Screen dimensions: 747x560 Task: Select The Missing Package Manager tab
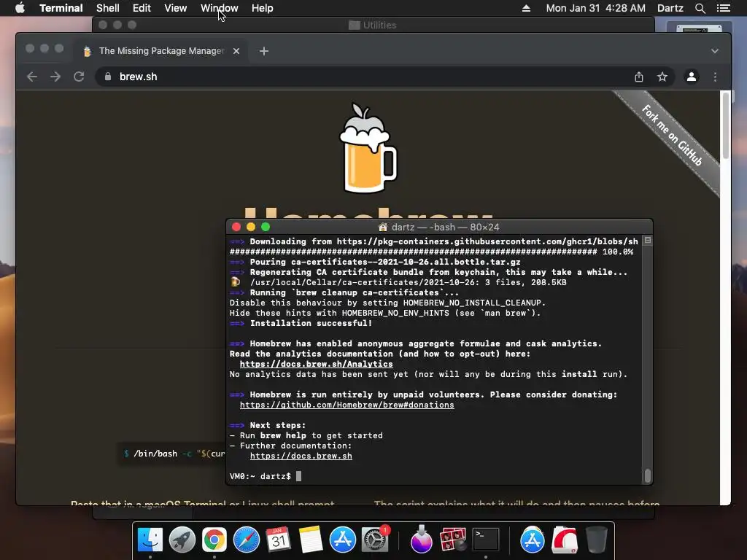[x=161, y=51]
